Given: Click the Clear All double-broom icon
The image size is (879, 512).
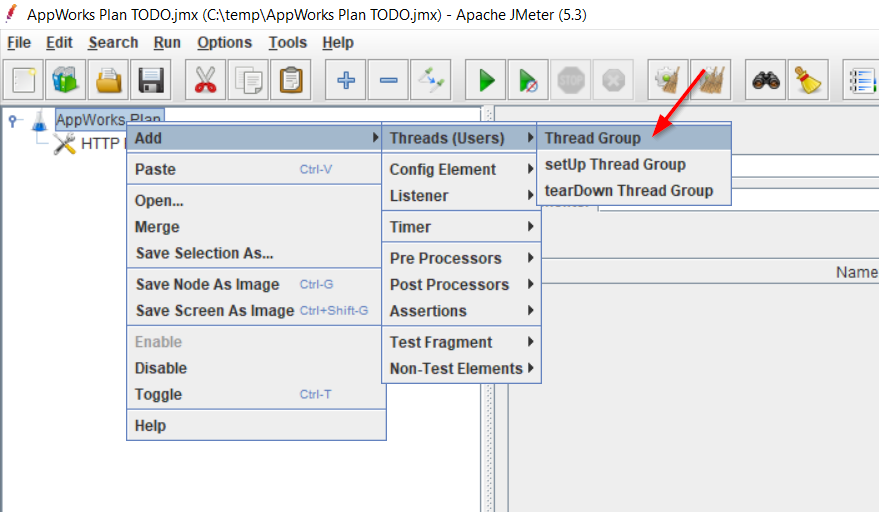Looking at the screenshot, I should click(x=711, y=80).
